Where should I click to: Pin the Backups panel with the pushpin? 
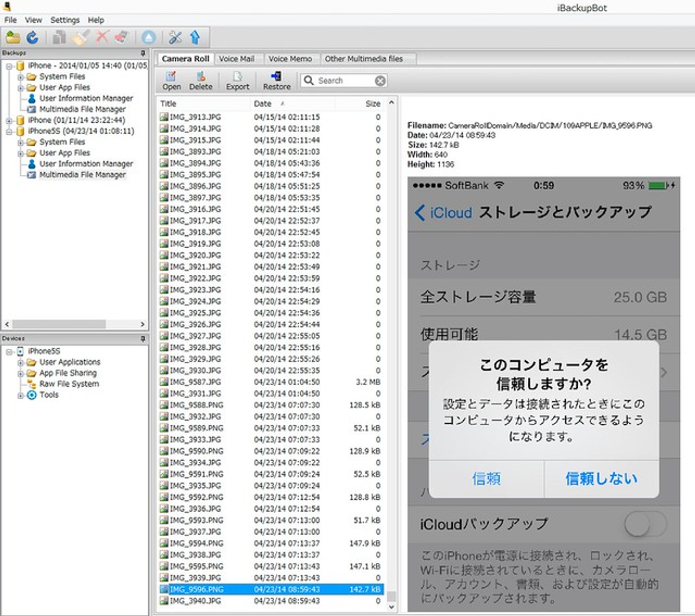click(x=143, y=53)
